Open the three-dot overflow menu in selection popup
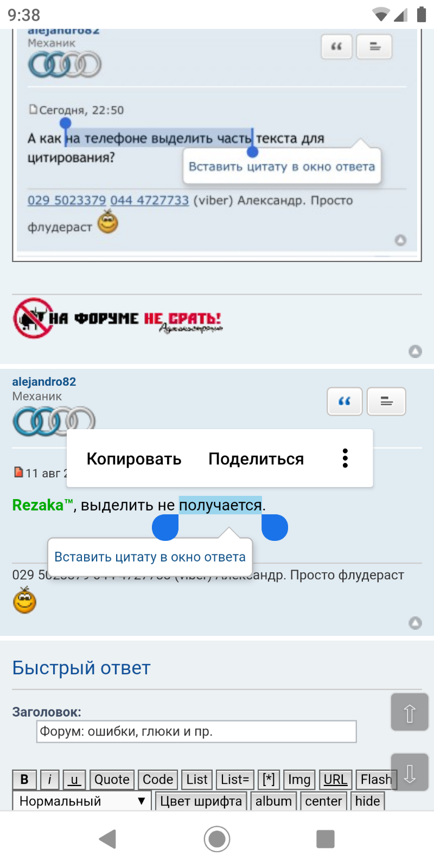The height and width of the screenshot is (868, 434). (x=345, y=458)
